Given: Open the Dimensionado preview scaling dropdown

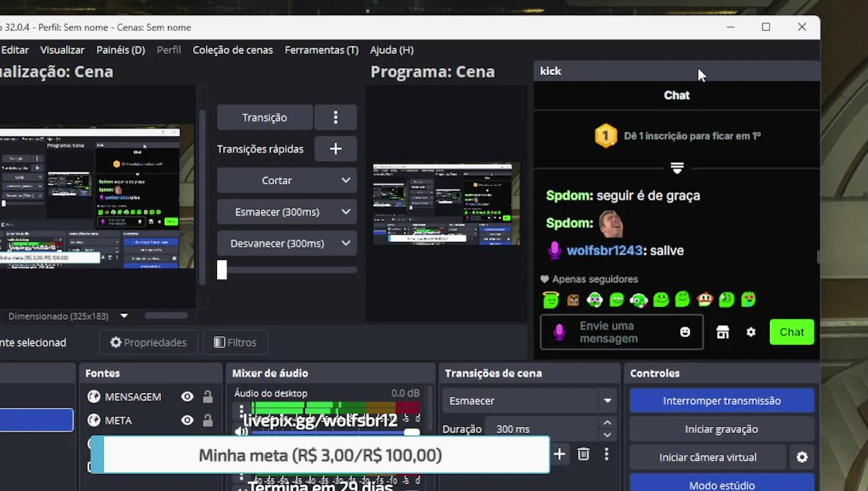Looking at the screenshot, I should pos(124,316).
